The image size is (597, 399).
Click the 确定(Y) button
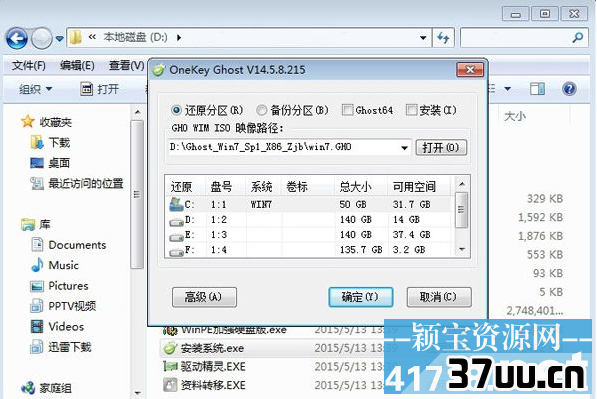click(360, 297)
